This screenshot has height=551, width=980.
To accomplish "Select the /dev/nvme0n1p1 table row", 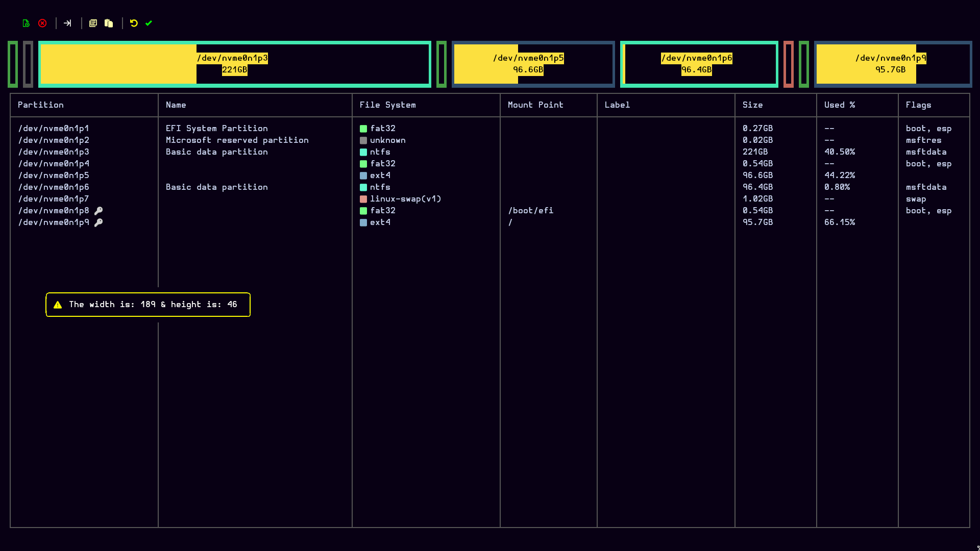I will click(54, 129).
